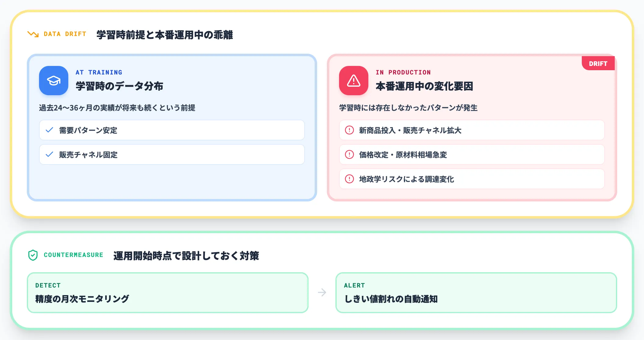Select the 販売チャネル固定 row

click(x=172, y=154)
